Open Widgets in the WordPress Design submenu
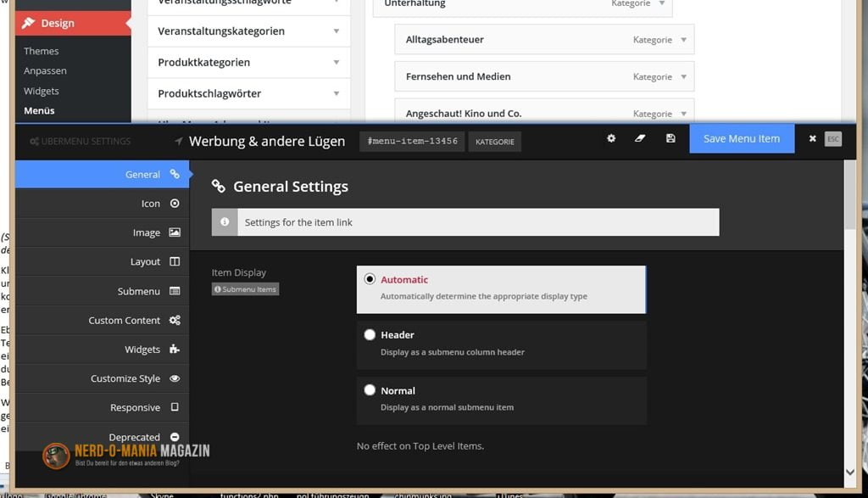 click(x=41, y=91)
